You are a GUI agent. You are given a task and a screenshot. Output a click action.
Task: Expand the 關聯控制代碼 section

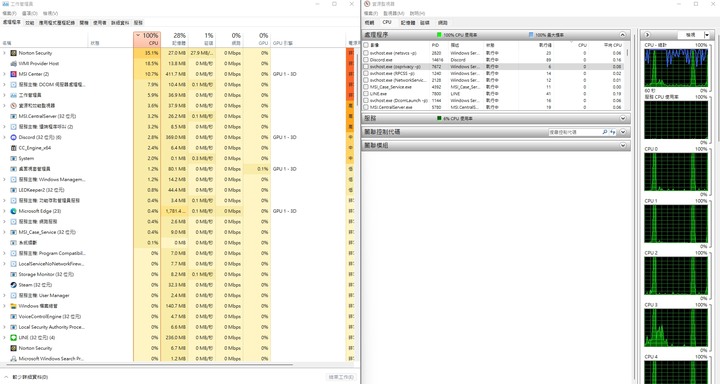[623, 132]
